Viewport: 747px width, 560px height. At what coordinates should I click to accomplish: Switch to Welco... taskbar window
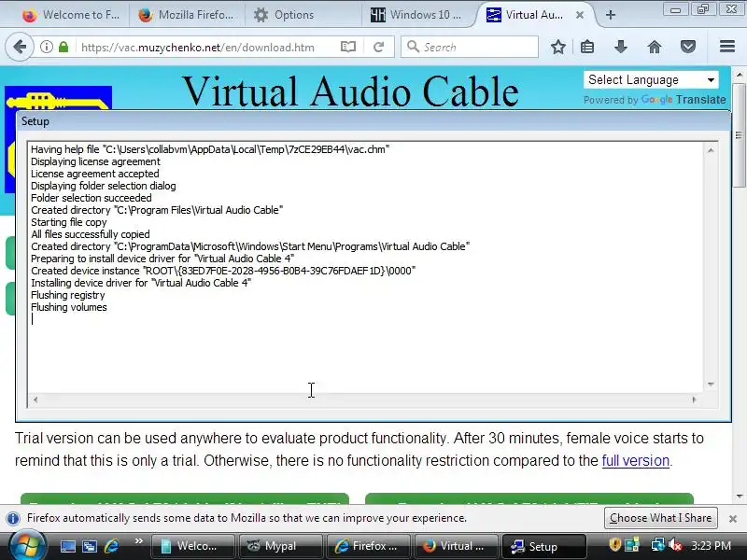point(192,546)
